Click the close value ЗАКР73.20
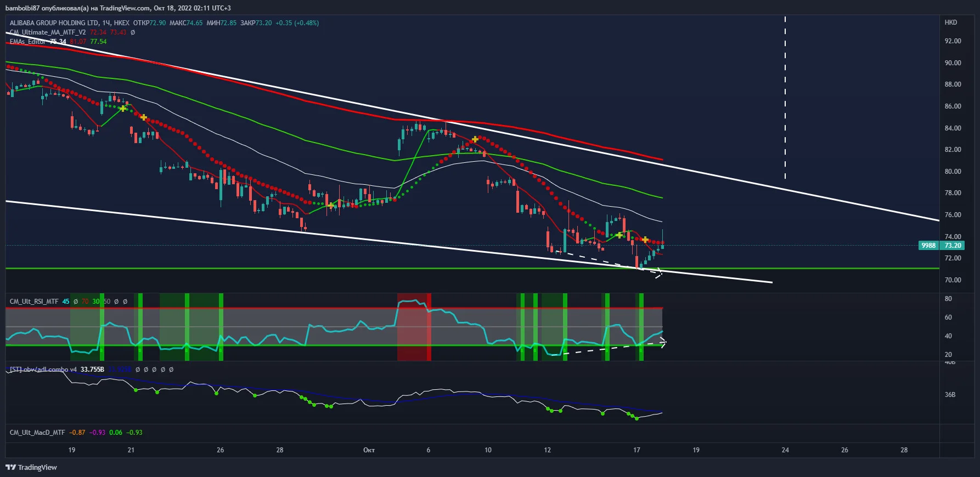Image resolution: width=980 pixels, height=477 pixels. point(256,23)
